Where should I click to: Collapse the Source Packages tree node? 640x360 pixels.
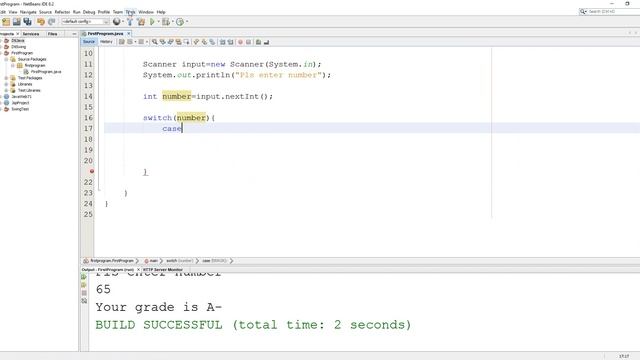[6, 59]
